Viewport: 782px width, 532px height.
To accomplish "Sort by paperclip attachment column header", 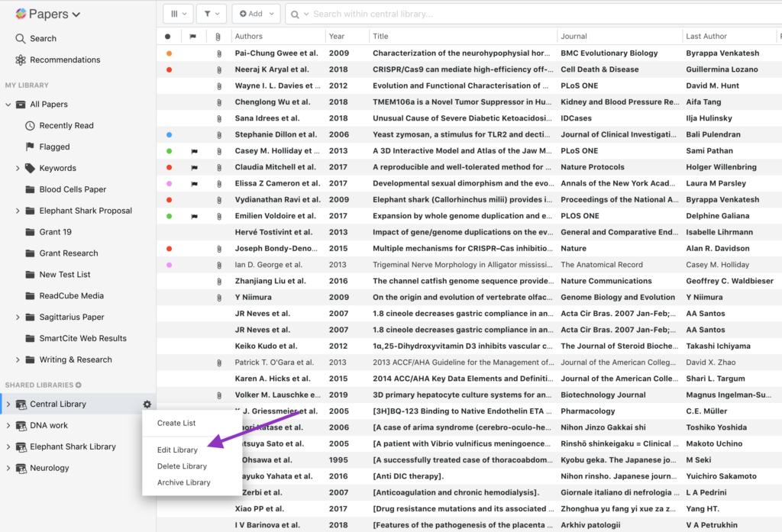I will point(218,37).
